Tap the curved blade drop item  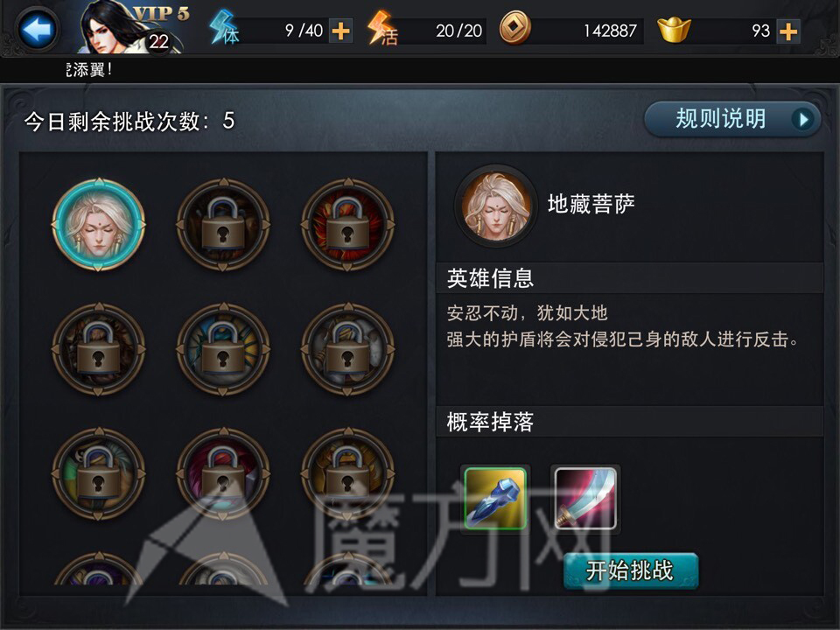click(x=585, y=498)
